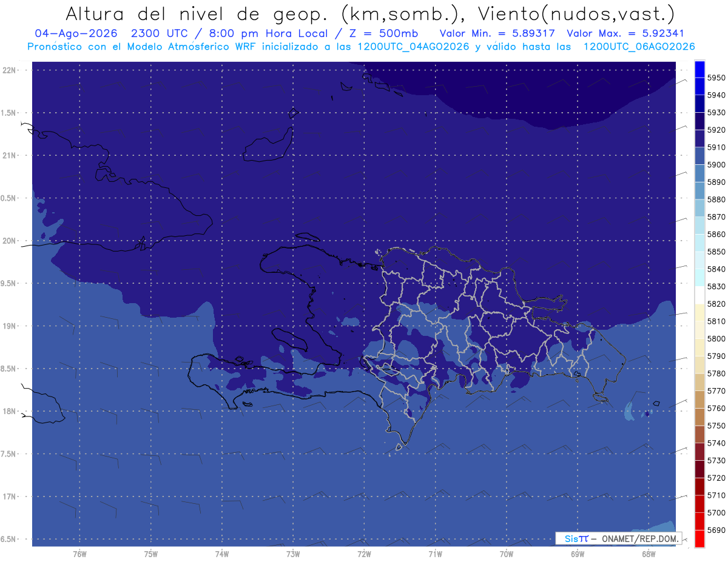Click the longitude label 71W
Viewport: 728px width, 562px height.
point(435,554)
